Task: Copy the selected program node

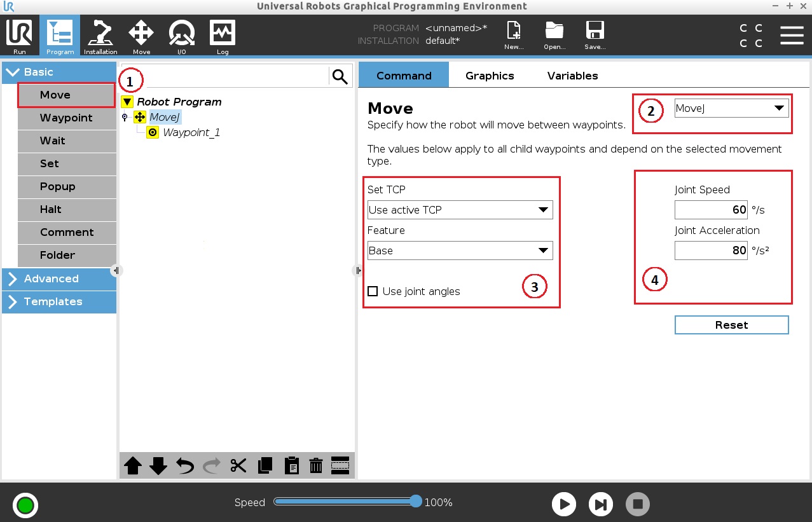Action: [265, 466]
